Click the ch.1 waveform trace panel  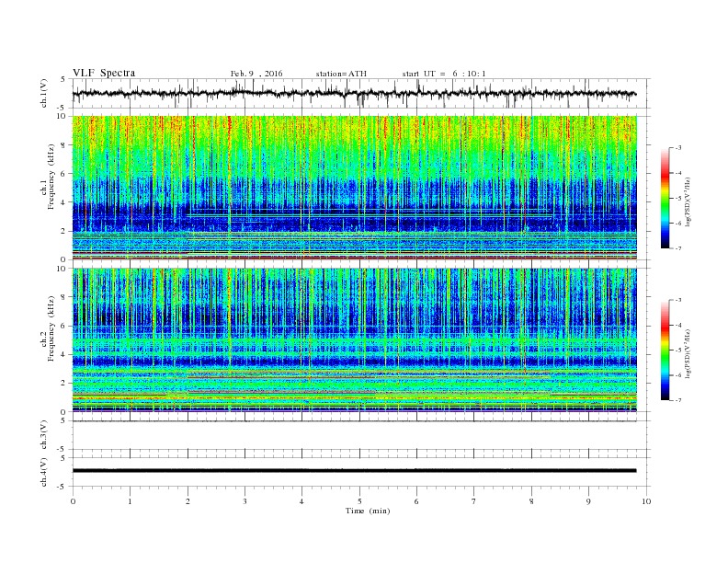click(x=360, y=93)
